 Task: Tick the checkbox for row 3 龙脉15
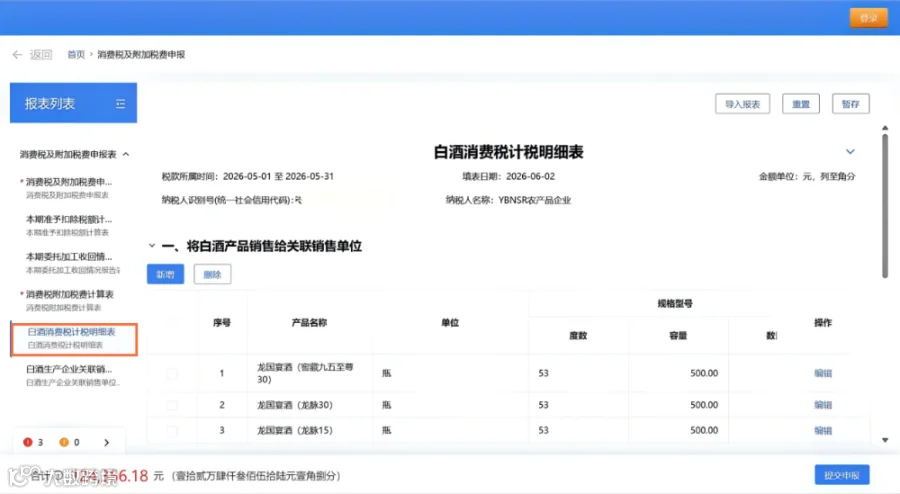[172, 430]
